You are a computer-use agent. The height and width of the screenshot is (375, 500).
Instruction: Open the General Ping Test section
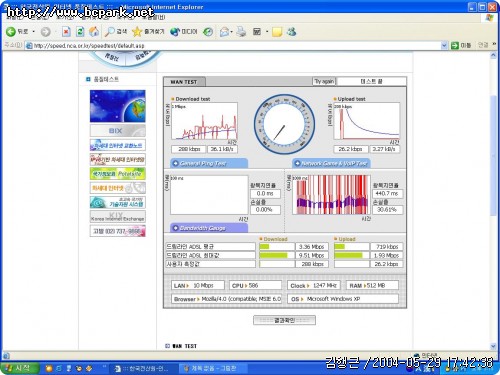pos(209,163)
